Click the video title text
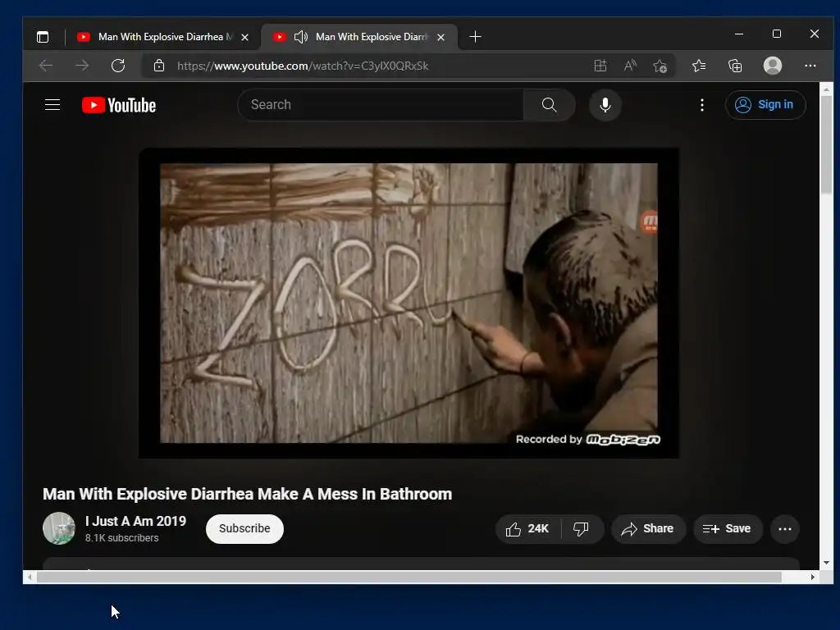This screenshot has height=630, width=840. tap(248, 494)
